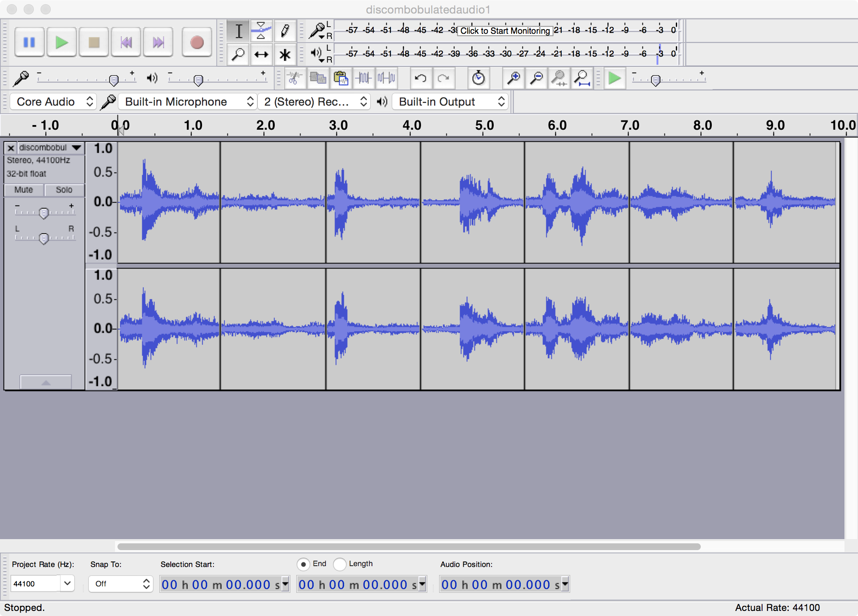Solo the discombobul track
Viewport: 858px width, 616px height.
pyautogui.click(x=64, y=190)
